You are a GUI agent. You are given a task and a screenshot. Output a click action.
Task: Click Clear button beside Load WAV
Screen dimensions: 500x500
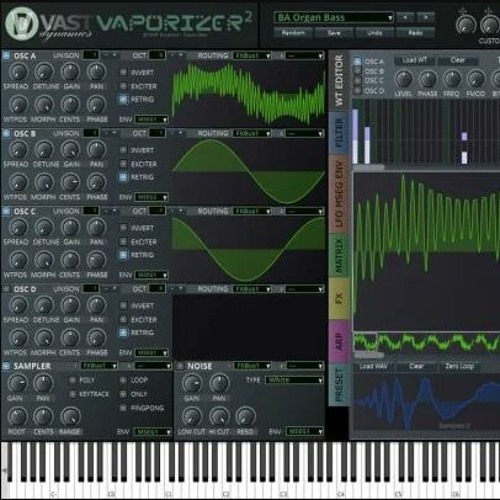click(417, 367)
